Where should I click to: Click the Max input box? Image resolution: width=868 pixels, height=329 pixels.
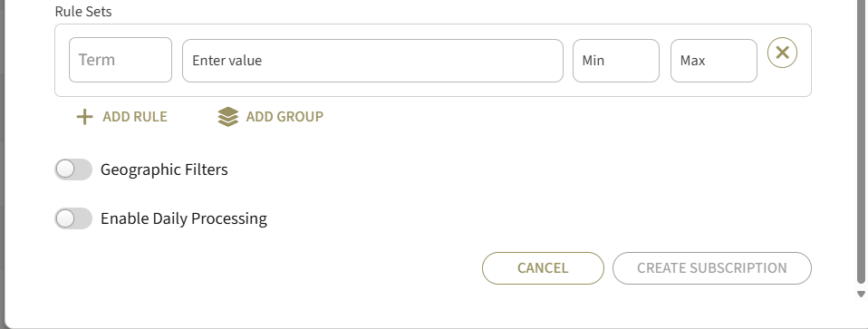(714, 61)
